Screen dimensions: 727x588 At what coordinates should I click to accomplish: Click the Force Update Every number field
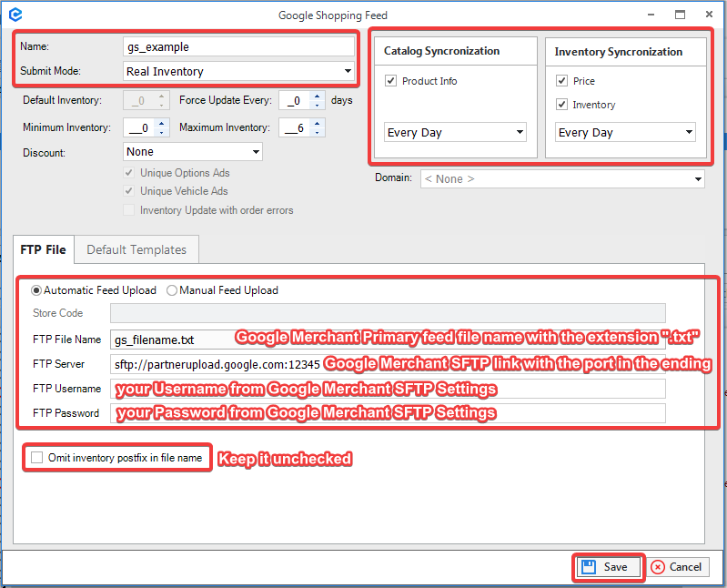(x=296, y=101)
